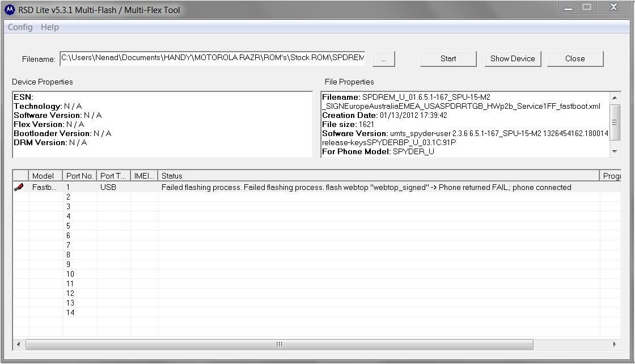This screenshot has width=635, height=364.
Task: Open the Config menu
Action: pos(20,27)
